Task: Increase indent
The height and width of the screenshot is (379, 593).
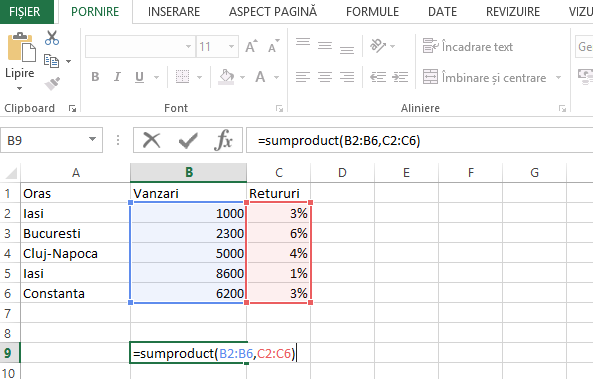Action: click(400, 77)
